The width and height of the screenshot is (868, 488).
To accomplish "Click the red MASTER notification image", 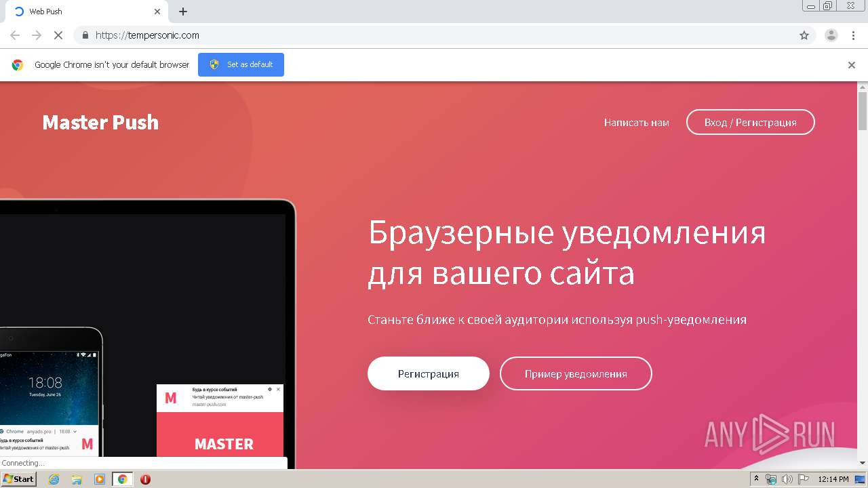I will pos(220,434).
